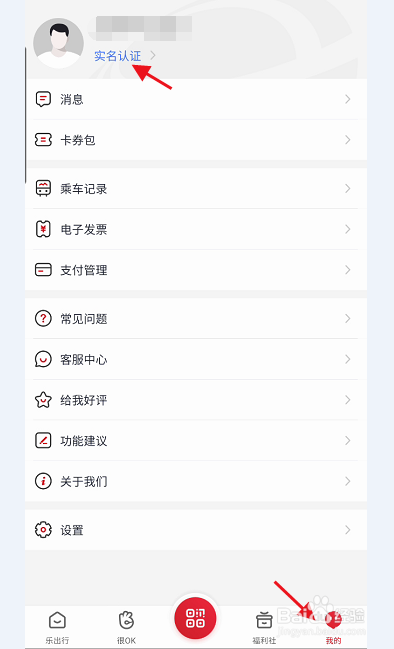Select the 给我好评 star icon
Image resolution: width=394 pixels, height=649 pixels.
coord(43,400)
